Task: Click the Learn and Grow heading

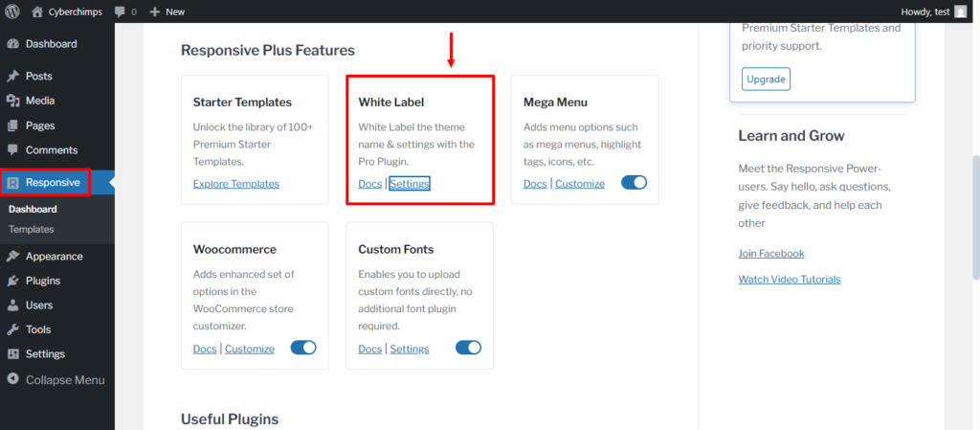Action: [x=791, y=136]
